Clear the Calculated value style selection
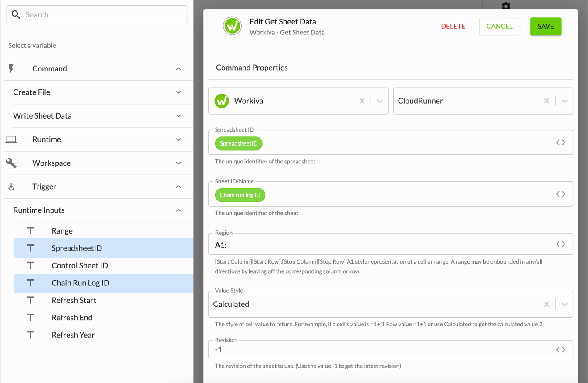This screenshot has height=383, width=588. (547, 304)
